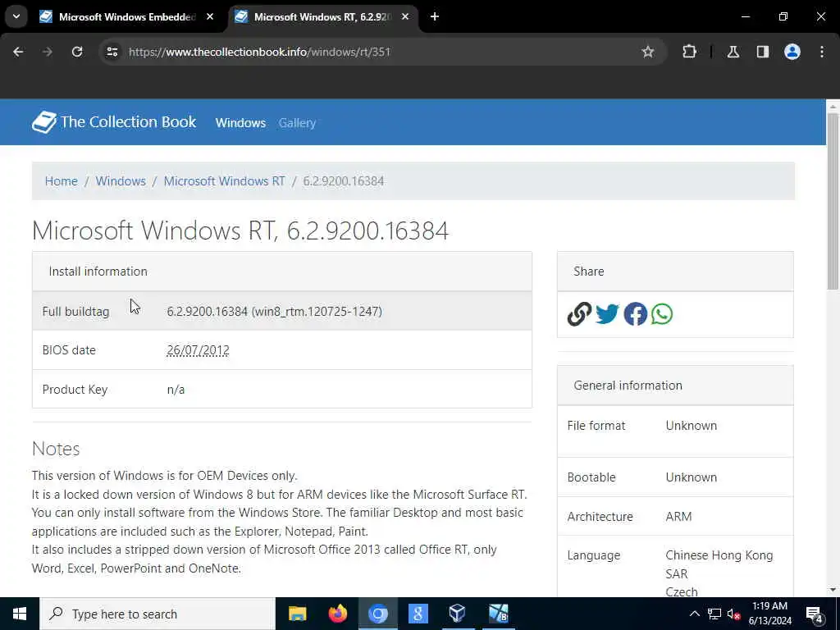Click The Collection Book logo
840x630 pixels.
point(114,122)
